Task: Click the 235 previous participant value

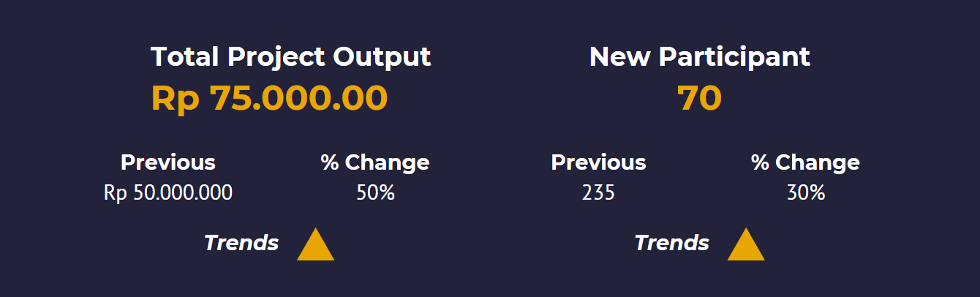Action: tap(598, 193)
